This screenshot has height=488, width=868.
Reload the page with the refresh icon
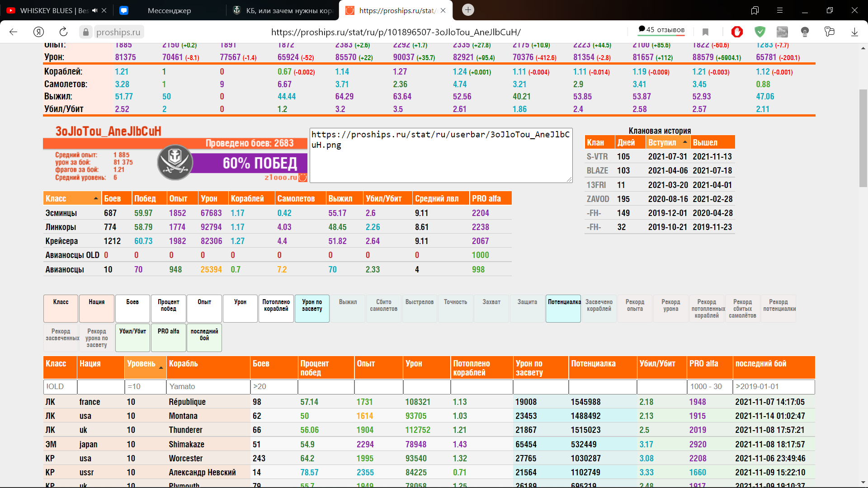click(63, 32)
